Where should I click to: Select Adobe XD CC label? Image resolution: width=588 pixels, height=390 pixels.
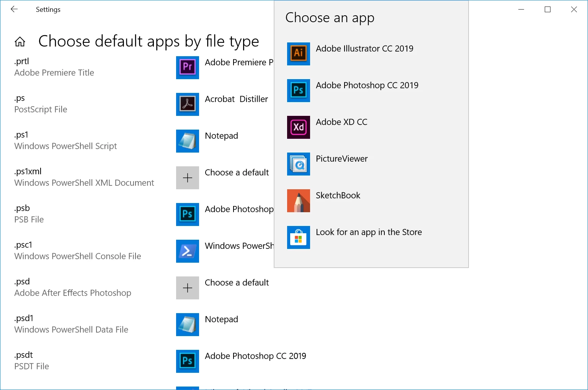(341, 122)
